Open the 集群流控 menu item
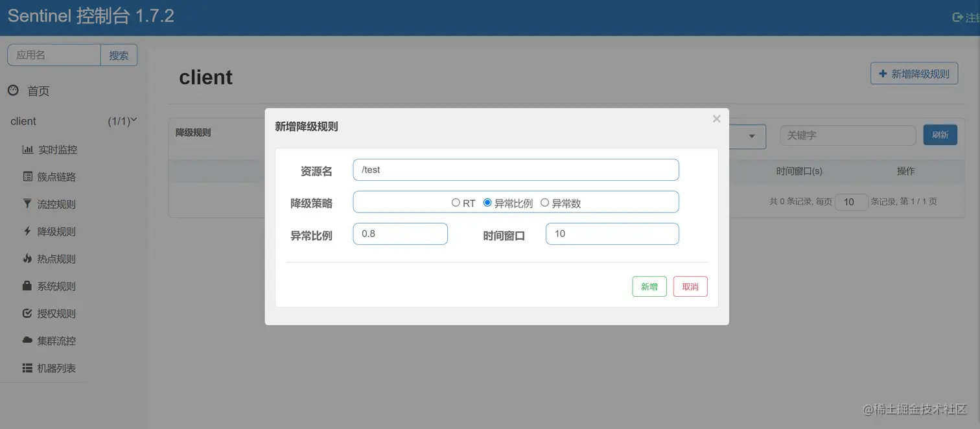Viewport: 980px width, 429px height. [57, 340]
